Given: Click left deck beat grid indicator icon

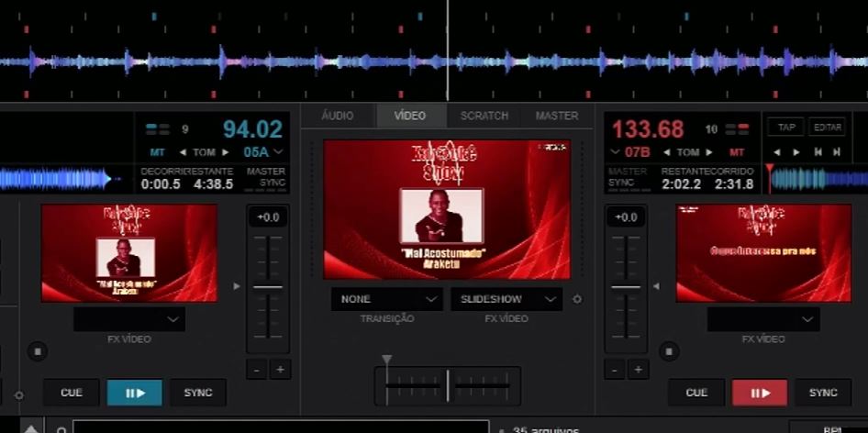Looking at the screenshot, I should (x=158, y=129).
